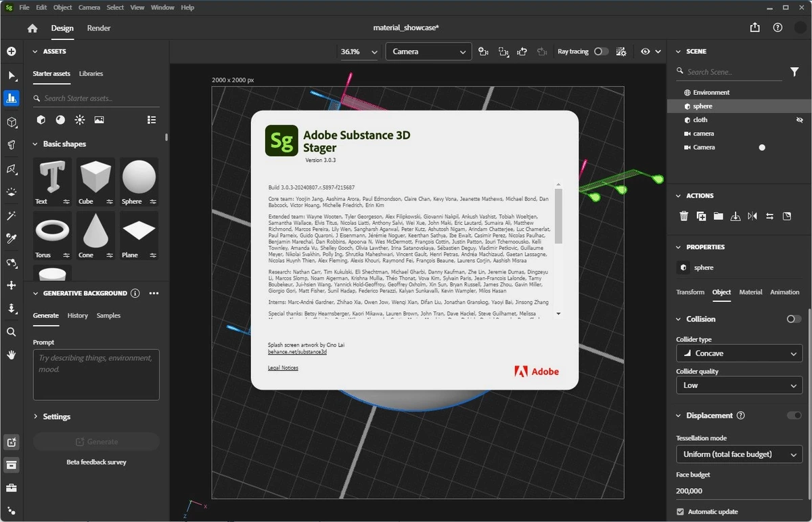Open the Camera menu

pos(89,7)
